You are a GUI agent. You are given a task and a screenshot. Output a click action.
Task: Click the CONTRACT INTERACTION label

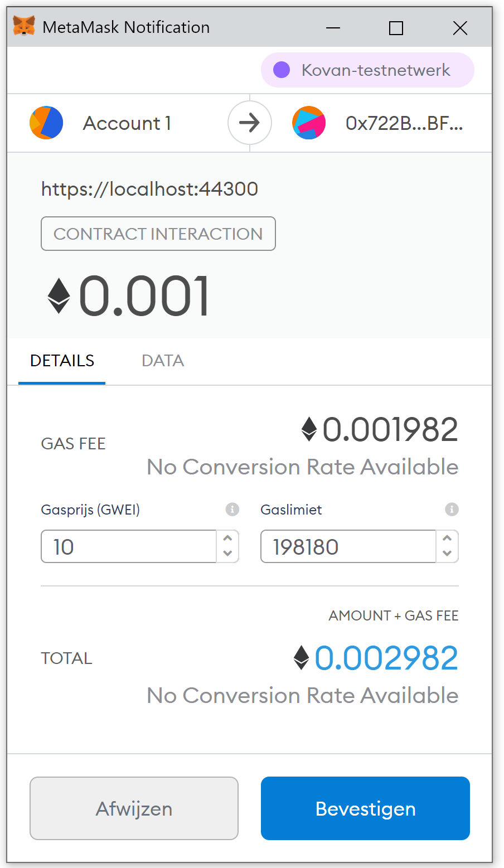pos(158,234)
